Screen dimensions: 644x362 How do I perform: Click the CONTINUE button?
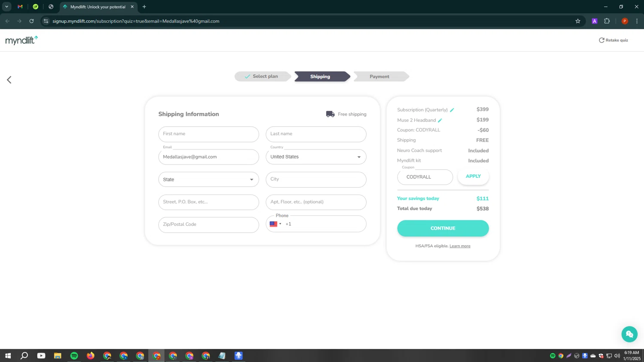pyautogui.click(x=443, y=228)
